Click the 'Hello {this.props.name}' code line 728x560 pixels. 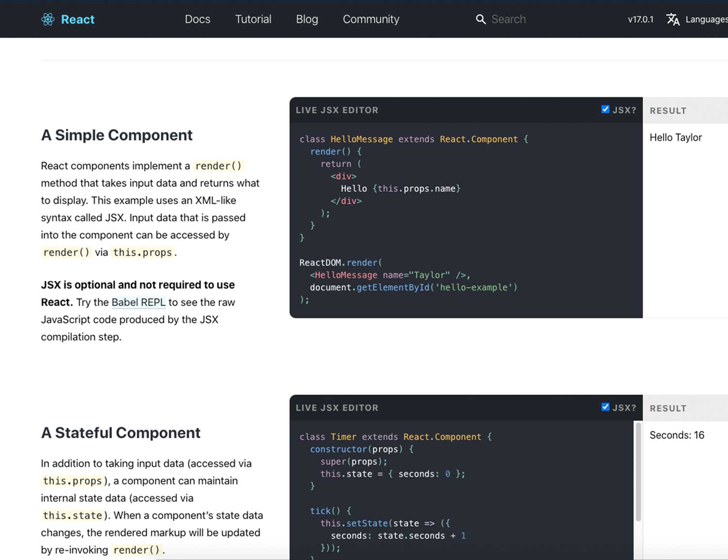[x=400, y=189]
